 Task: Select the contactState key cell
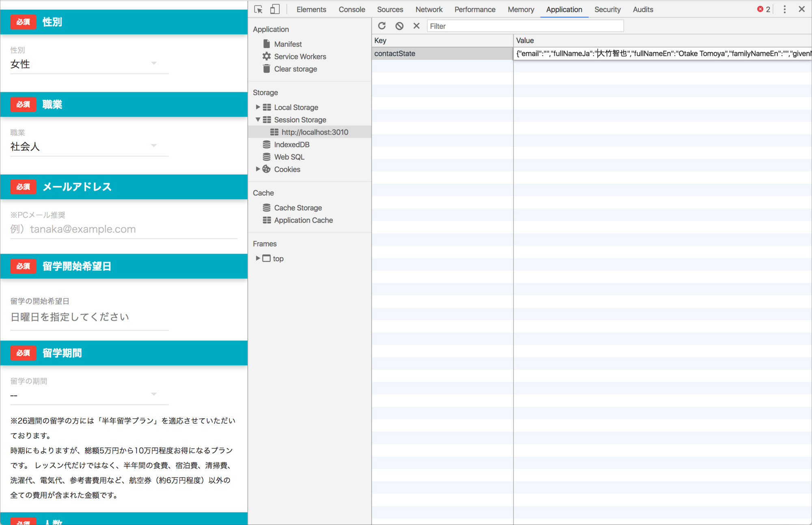(x=442, y=53)
